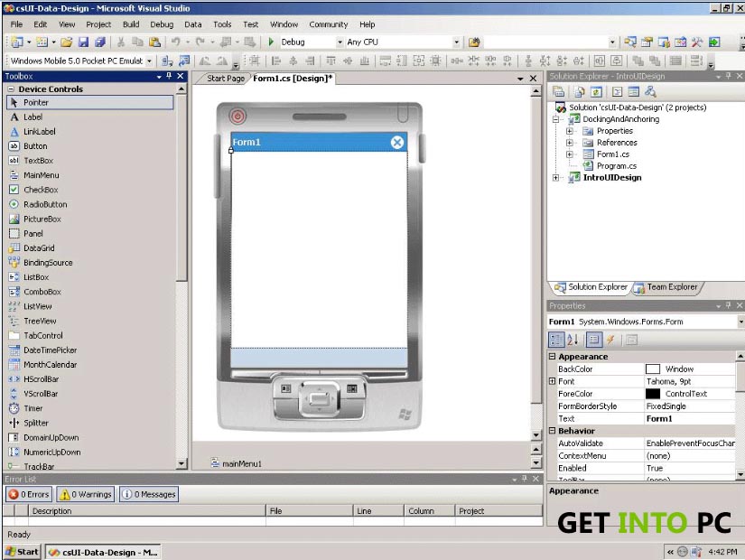Open the Toolbox wrench toolbar icon
Image resolution: width=745 pixels, height=560 pixels.
[697, 42]
